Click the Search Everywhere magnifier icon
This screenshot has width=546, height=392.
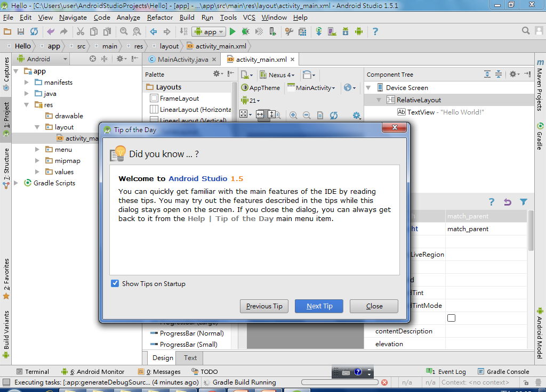coord(525,31)
